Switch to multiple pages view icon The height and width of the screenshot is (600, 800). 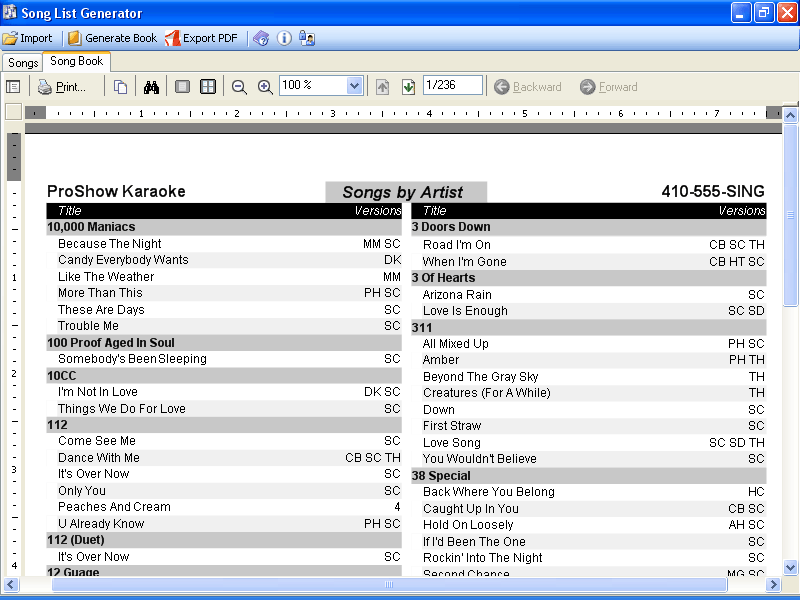[208, 87]
